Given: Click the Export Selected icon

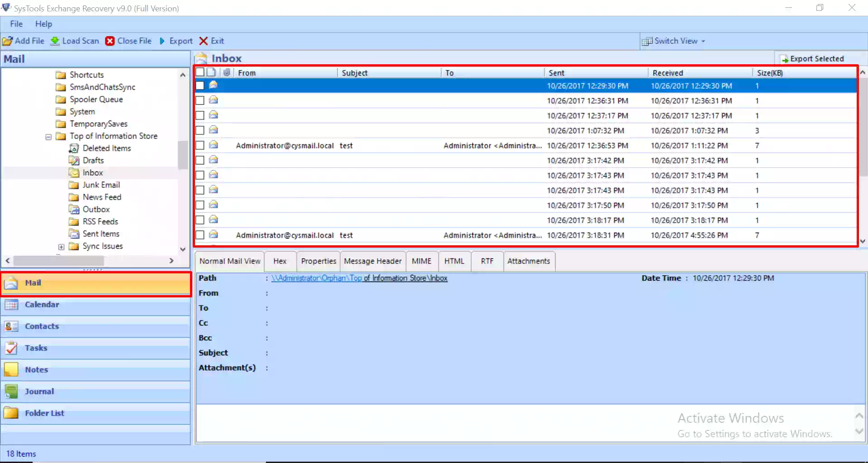Looking at the screenshot, I should tap(785, 59).
